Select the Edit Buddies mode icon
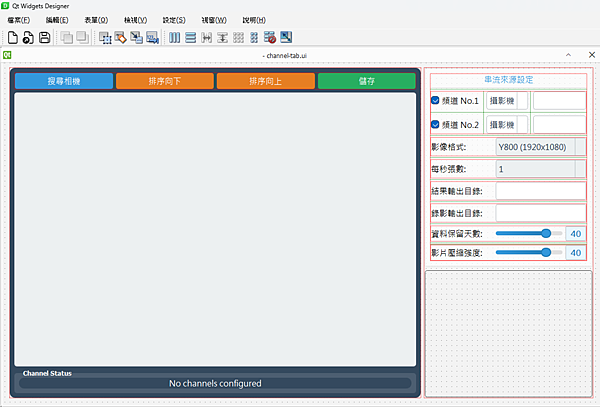The width and height of the screenshot is (600, 407). tap(136, 37)
